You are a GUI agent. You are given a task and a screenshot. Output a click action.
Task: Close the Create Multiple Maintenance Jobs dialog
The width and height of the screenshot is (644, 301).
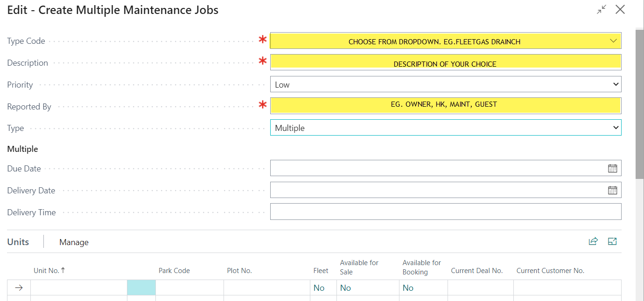pyautogui.click(x=620, y=10)
